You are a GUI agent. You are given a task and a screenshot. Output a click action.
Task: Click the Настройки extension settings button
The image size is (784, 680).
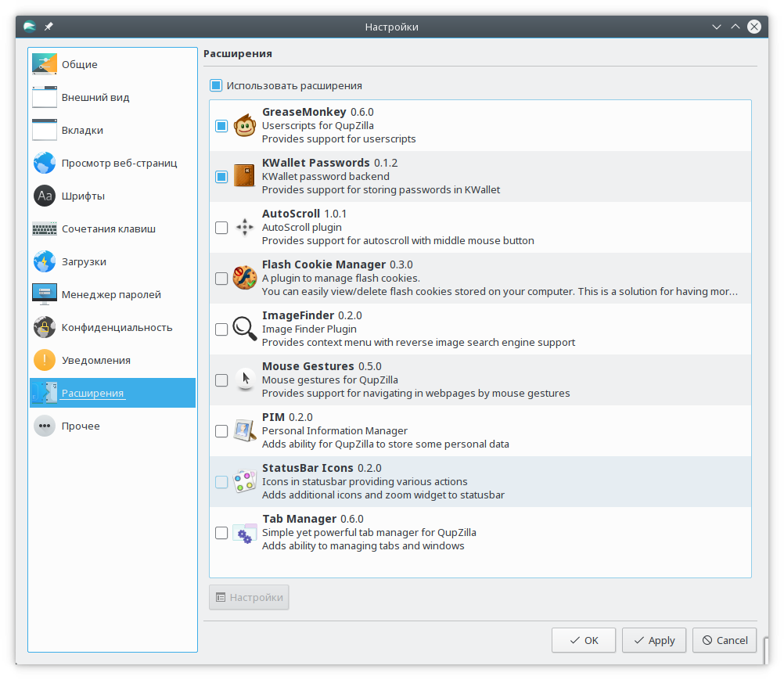pos(249,598)
